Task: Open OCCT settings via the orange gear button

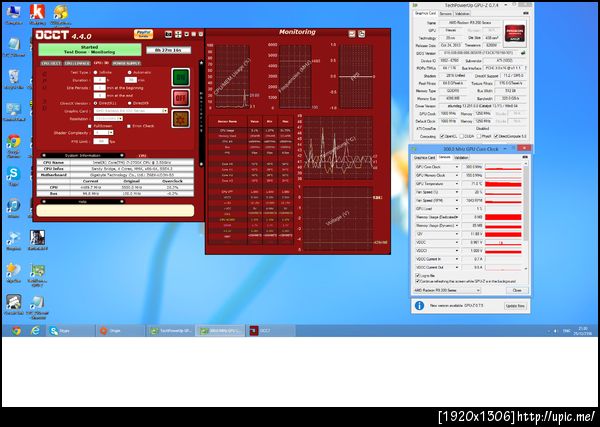Action: pyautogui.click(x=181, y=119)
